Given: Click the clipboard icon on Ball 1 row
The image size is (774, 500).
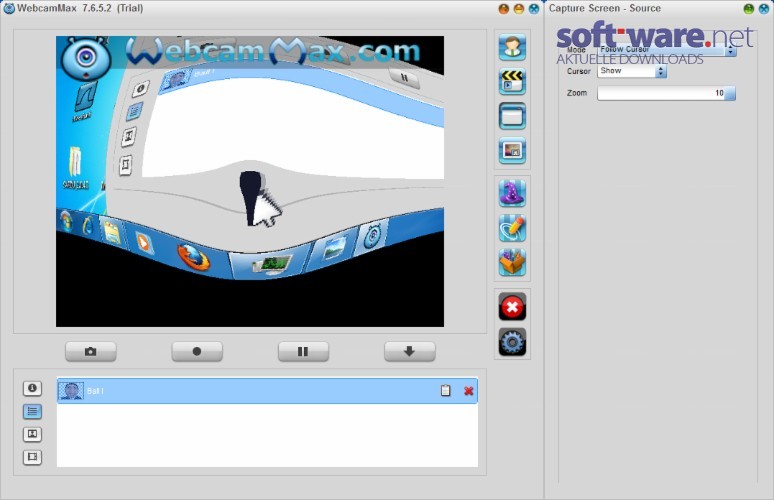Looking at the screenshot, I should pos(445,390).
